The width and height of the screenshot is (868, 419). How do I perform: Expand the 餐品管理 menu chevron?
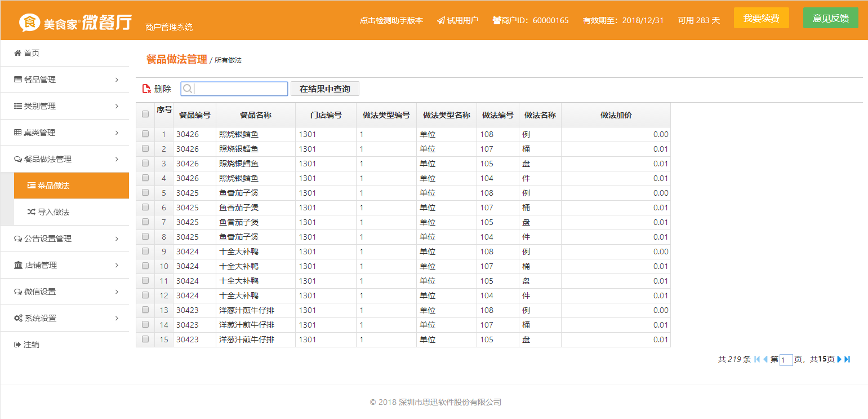[x=117, y=80]
